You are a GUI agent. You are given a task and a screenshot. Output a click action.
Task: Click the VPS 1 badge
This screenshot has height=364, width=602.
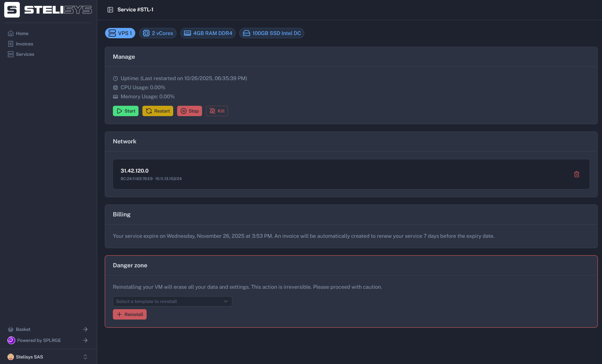click(x=120, y=33)
